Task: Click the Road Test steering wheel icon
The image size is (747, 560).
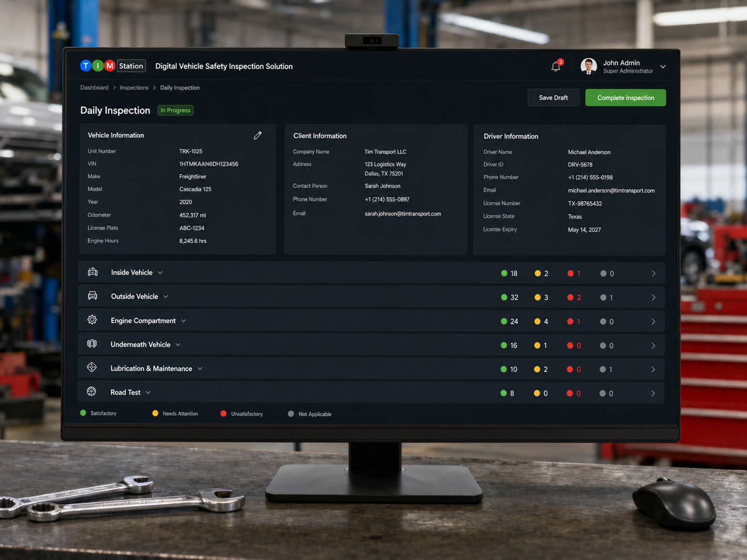Action: tap(91, 391)
